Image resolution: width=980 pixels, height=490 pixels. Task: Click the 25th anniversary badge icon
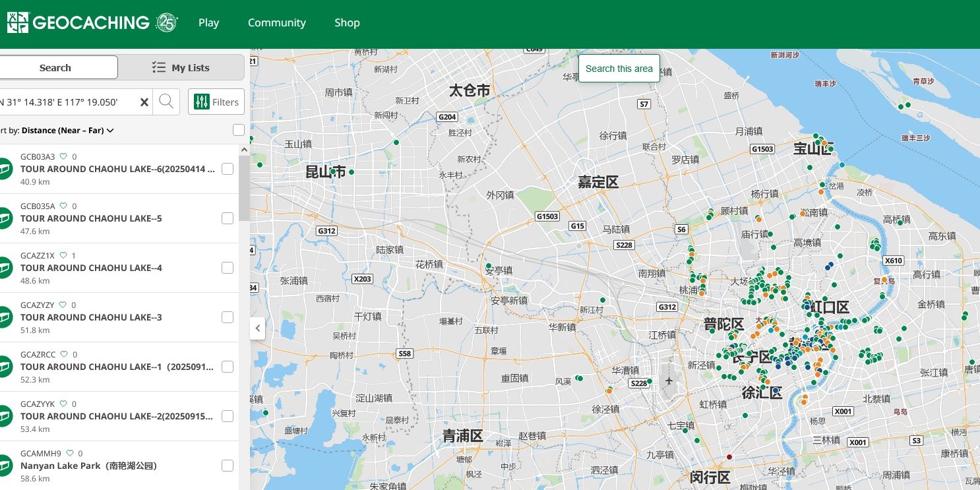tap(165, 22)
